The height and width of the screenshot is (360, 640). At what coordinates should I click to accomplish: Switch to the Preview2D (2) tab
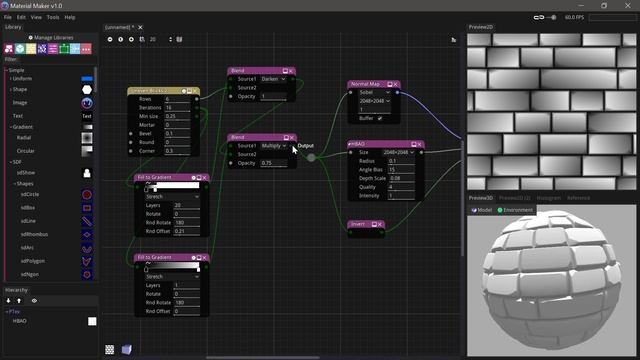point(515,198)
